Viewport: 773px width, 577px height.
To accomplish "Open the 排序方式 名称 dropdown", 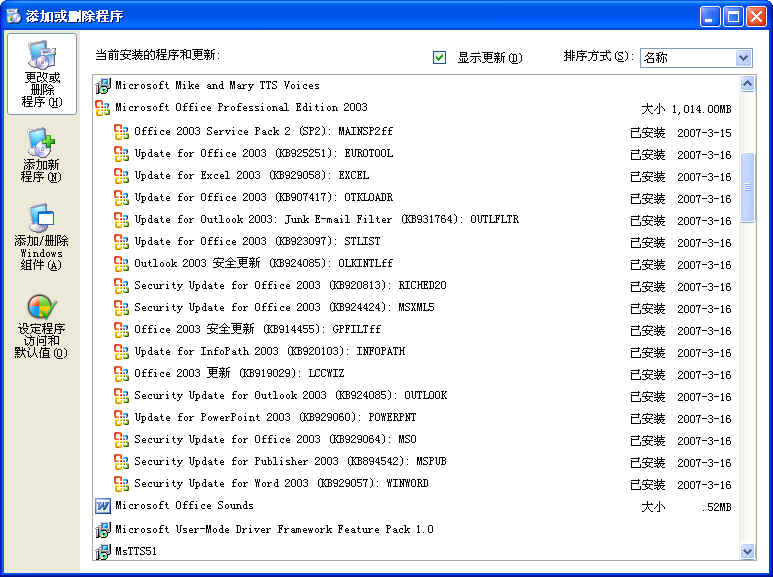I will (x=743, y=58).
